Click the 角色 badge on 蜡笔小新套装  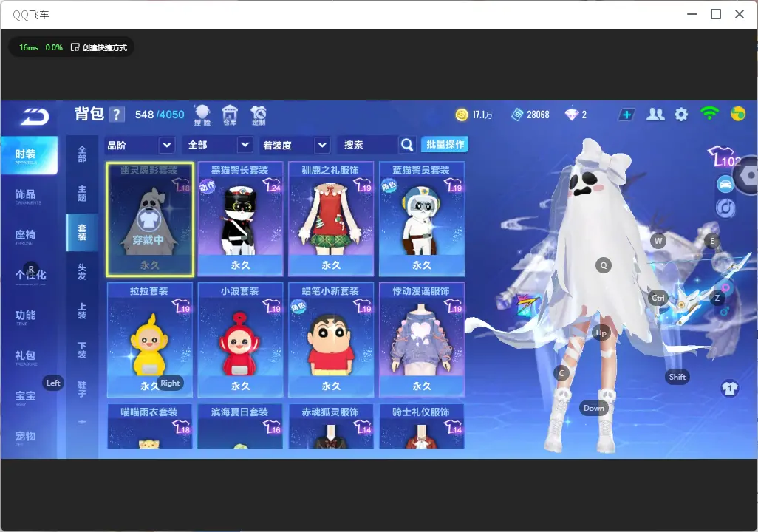pos(298,307)
